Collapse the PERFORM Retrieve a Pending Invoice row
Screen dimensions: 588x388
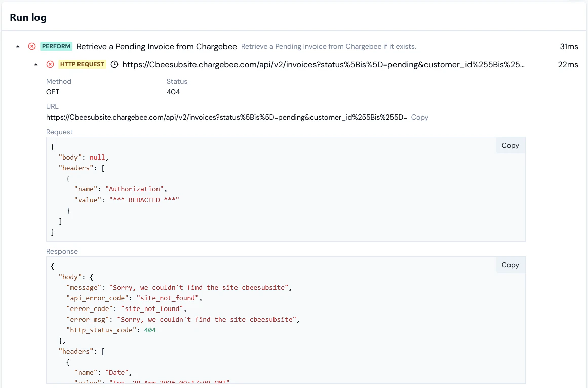[x=18, y=47]
